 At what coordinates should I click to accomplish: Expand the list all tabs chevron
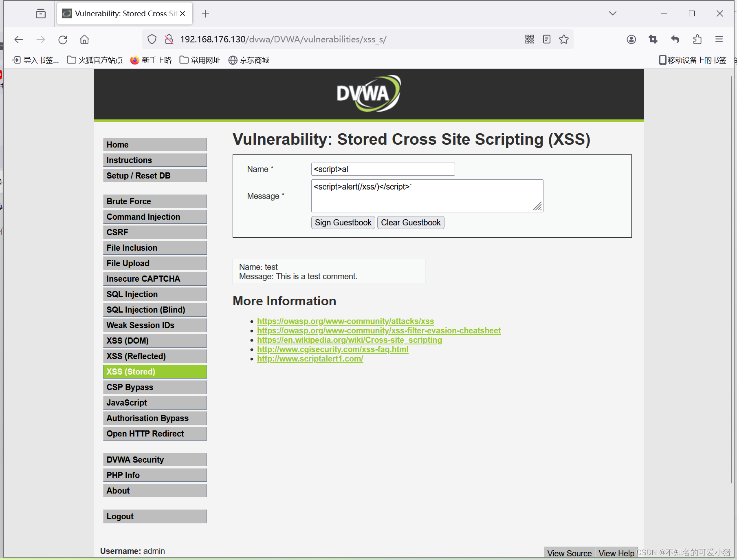(x=613, y=13)
